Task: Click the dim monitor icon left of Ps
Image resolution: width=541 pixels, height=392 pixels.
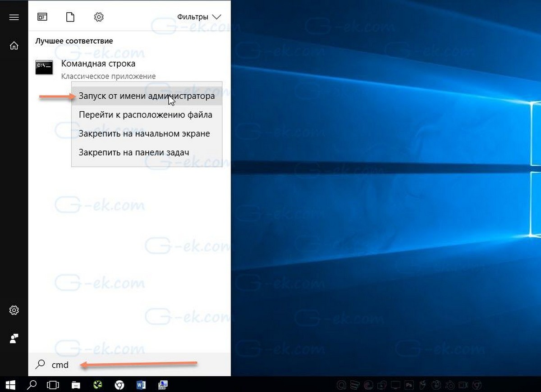Action: tap(396, 385)
